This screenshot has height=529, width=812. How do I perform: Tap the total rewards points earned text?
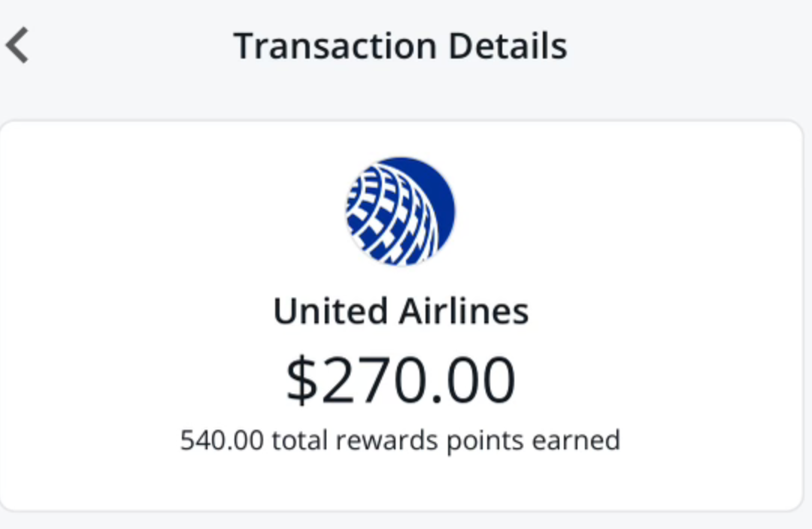[x=400, y=440]
